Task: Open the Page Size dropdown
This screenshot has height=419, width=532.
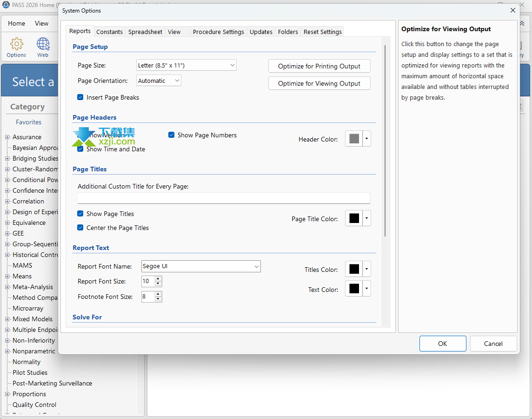Action: pos(186,66)
